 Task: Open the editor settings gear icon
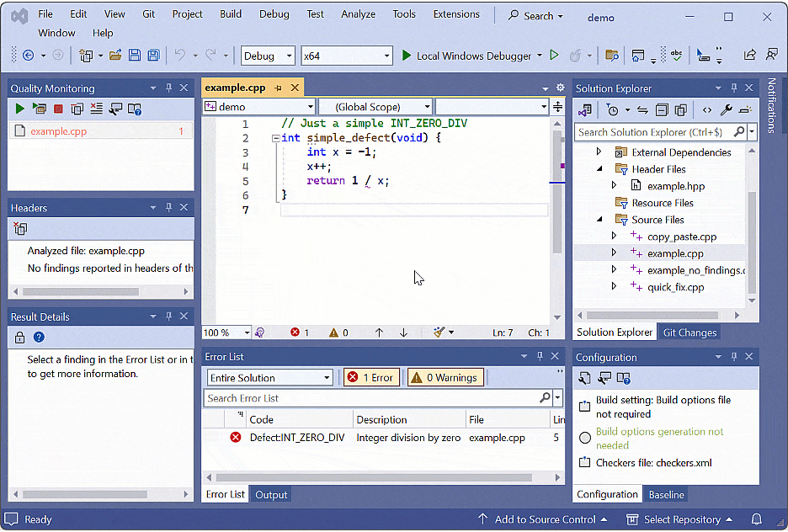[561, 88]
